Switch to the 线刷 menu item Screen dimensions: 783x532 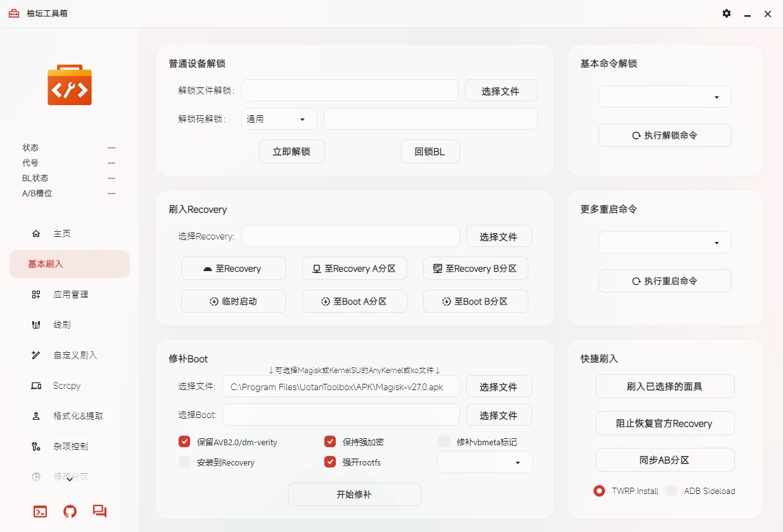point(62,325)
